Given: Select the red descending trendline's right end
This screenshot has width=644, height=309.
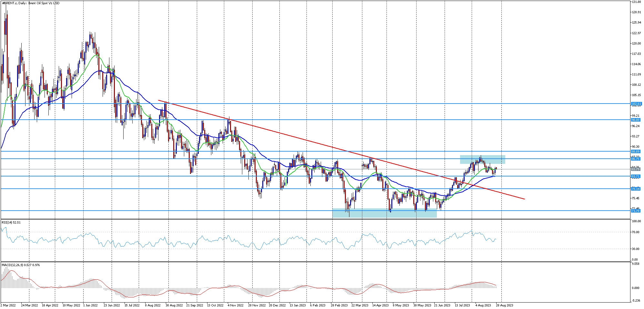Looking at the screenshot, I should click(524, 199).
